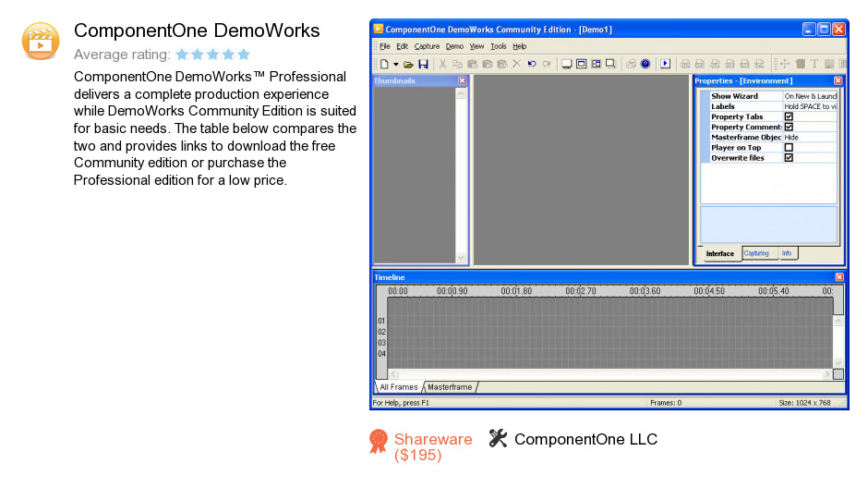
Task: Open the Masterframe Object Hide value
Action: (810, 138)
